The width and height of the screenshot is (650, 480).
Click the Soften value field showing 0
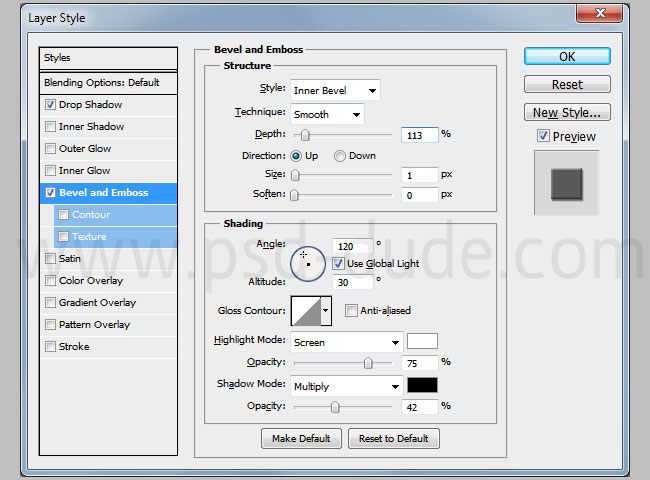pyautogui.click(x=420, y=195)
